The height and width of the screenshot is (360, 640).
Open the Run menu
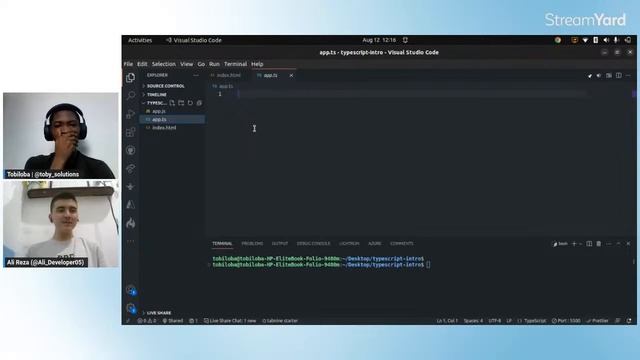[x=214, y=64]
